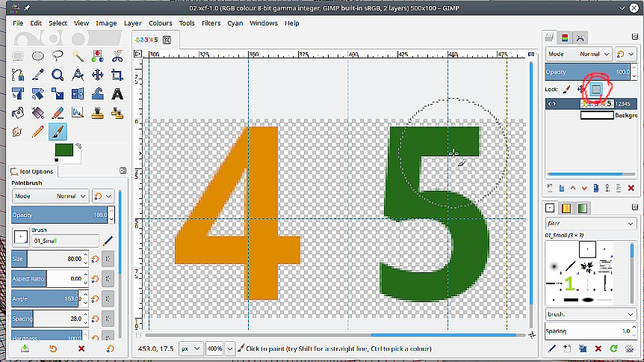Open mode-group switch dropdown in Tool Options
This screenshot has height=362, width=644.
point(103,196)
